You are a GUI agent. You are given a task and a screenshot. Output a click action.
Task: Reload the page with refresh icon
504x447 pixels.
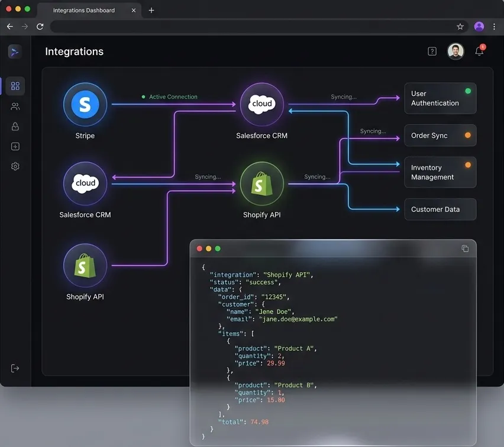40,27
